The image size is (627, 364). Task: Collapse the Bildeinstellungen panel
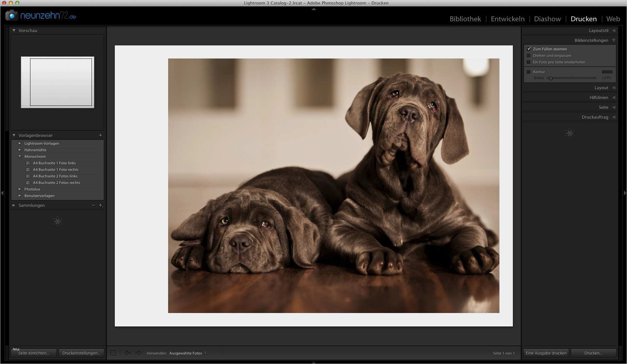[614, 40]
